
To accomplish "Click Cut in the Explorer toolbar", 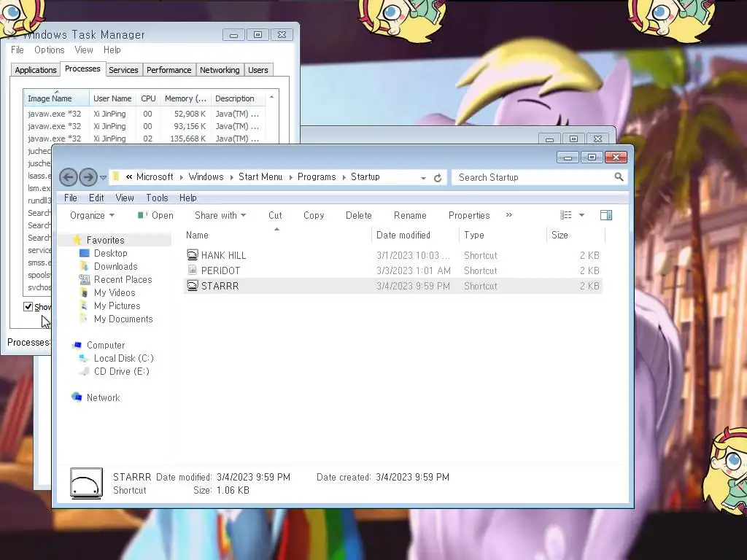I will pos(275,215).
